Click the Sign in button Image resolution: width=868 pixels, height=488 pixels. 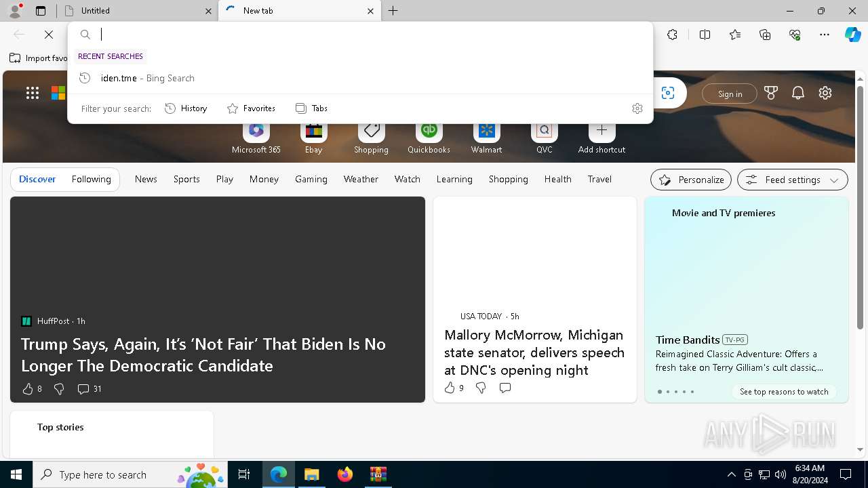click(x=730, y=94)
